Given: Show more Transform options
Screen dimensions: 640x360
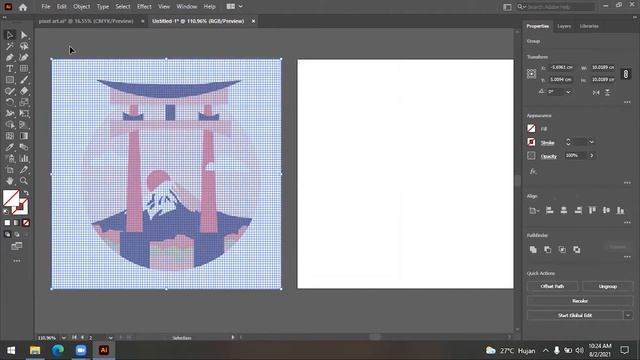Looking at the screenshot, I should (627, 102).
